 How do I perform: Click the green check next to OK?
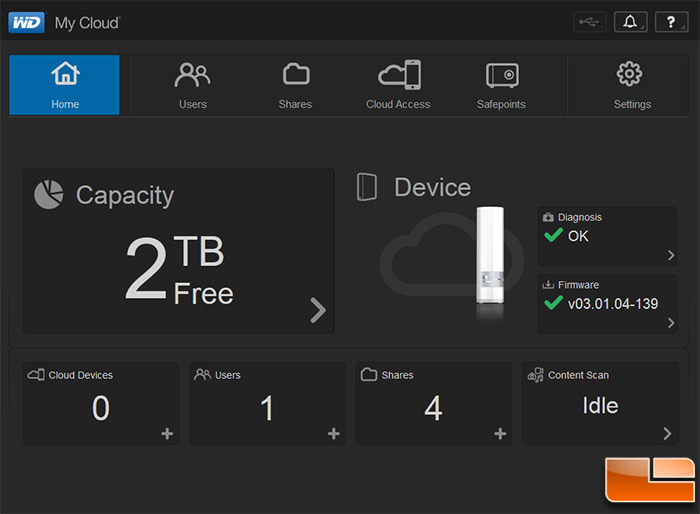pyautogui.click(x=554, y=235)
